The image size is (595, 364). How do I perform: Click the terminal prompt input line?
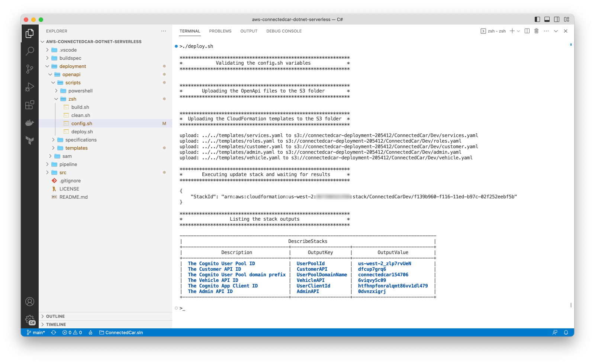pos(182,308)
